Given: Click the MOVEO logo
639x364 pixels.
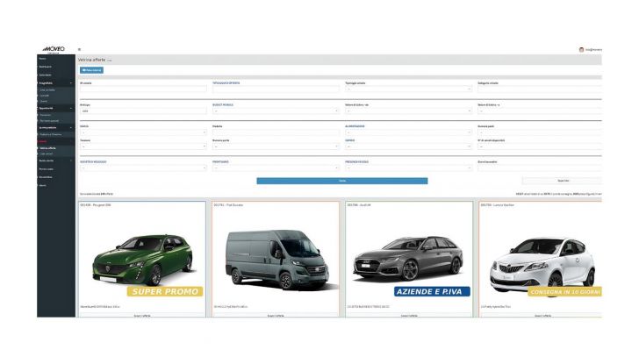Looking at the screenshot, I should [54, 49].
